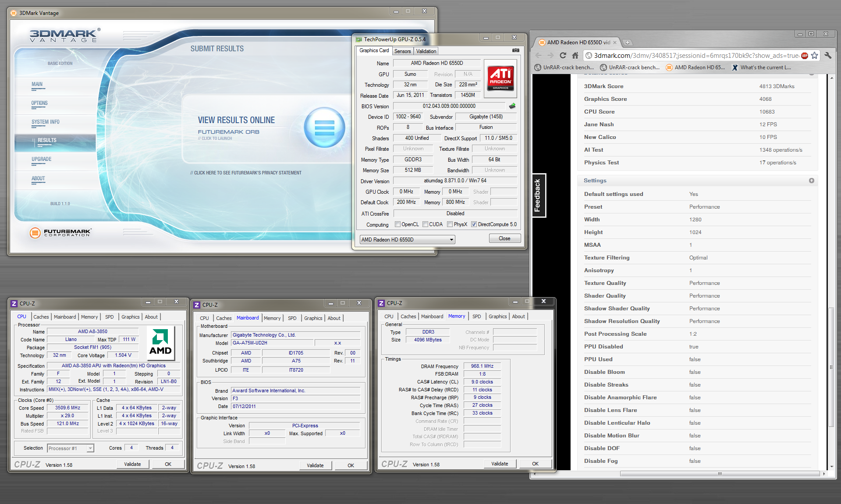Open SPD tab in CPU-Z memory window

pyautogui.click(x=477, y=316)
